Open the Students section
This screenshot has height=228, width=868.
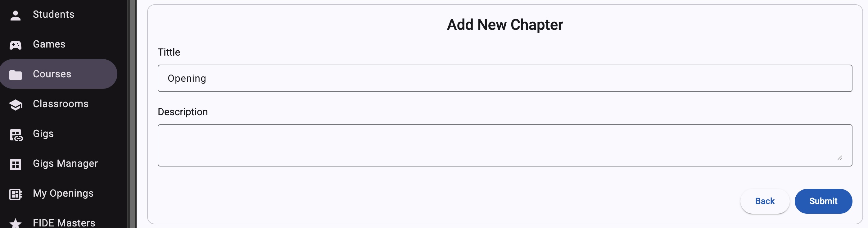54,15
